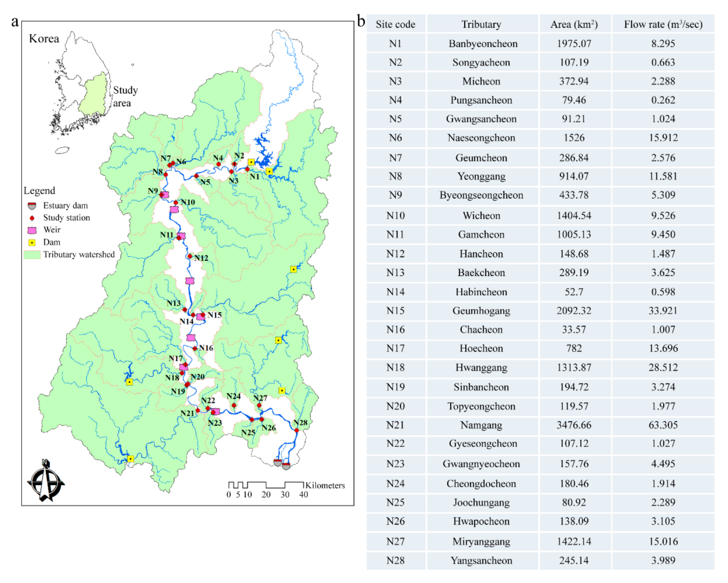Click the Flow rate column header
728x583 pixels.
click(663, 24)
